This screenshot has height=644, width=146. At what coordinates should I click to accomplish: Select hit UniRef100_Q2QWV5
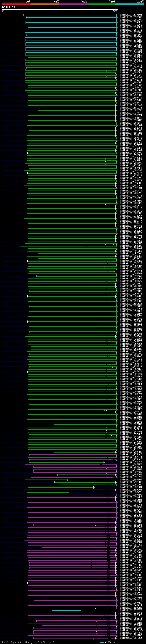131,316
